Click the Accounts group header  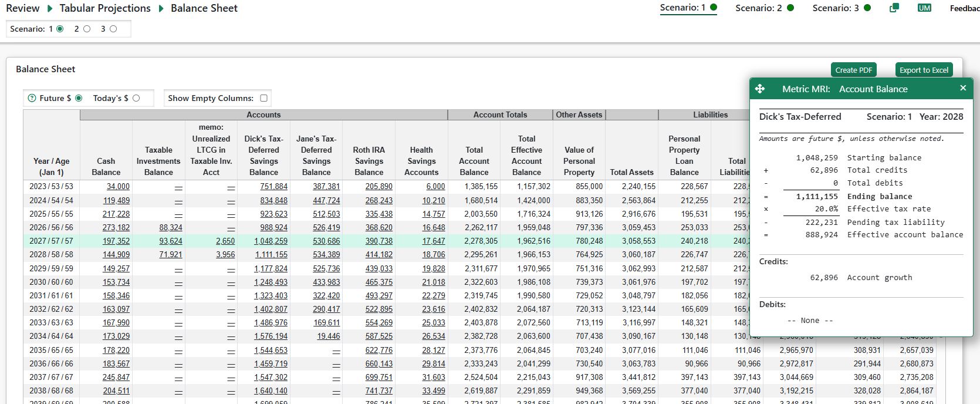click(x=263, y=115)
